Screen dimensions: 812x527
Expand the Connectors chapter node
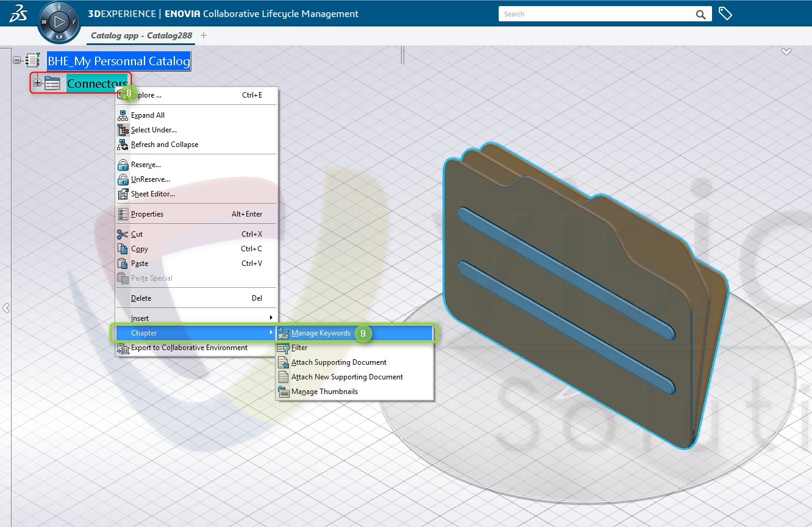37,83
